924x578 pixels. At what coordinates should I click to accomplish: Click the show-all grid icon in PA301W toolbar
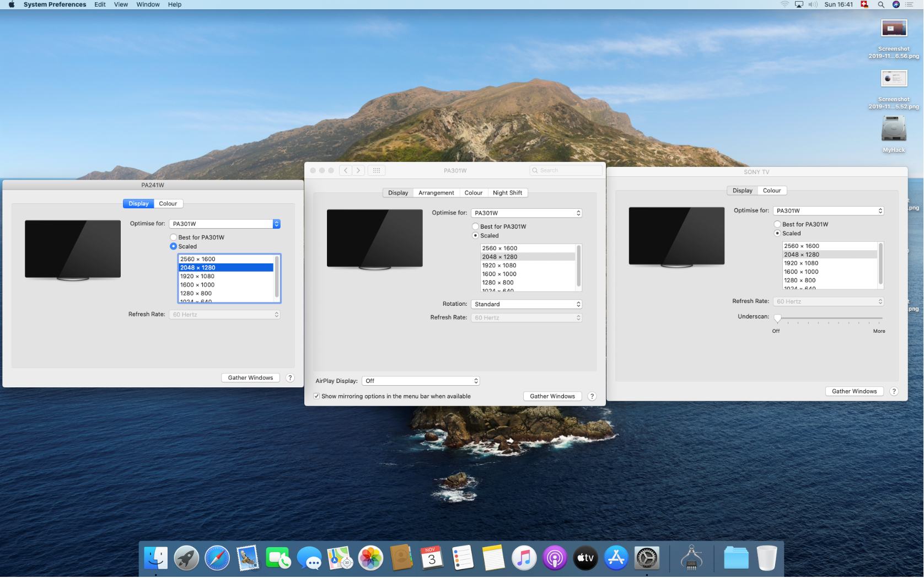coord(377,171)
